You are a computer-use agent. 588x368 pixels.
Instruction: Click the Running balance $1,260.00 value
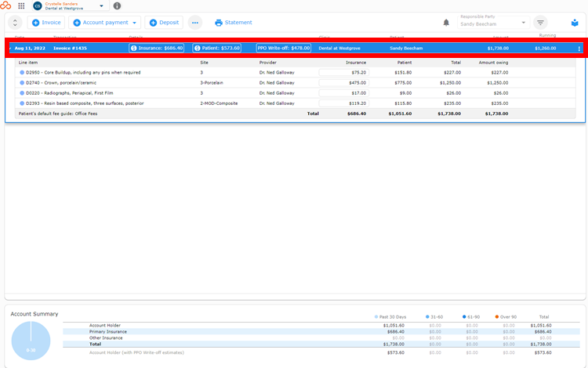(x=545, y=49)
